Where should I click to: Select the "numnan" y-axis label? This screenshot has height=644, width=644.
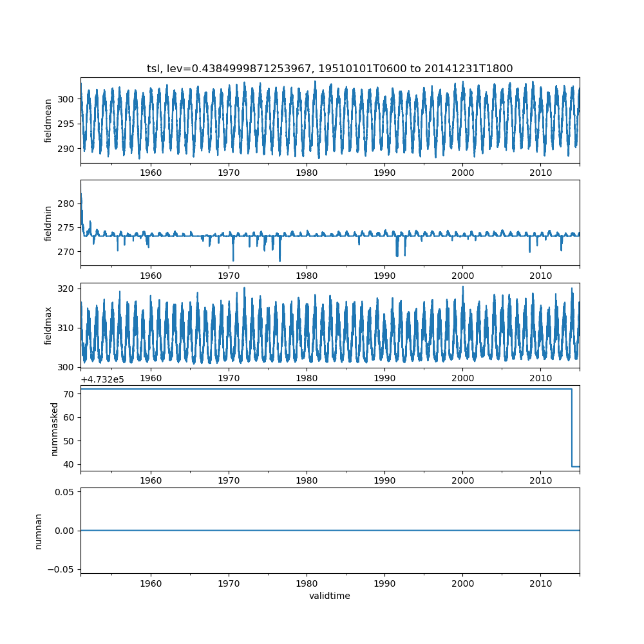(x=39, y=531)
